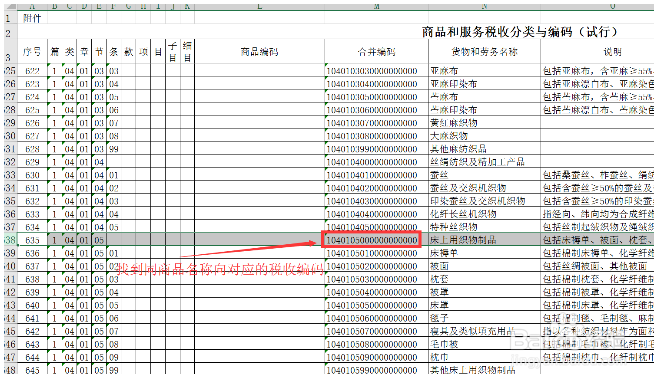The height and width of the screenshot is (384, 665).
Task: Select the 毯子 name cell
Action: tap(484, 318)
